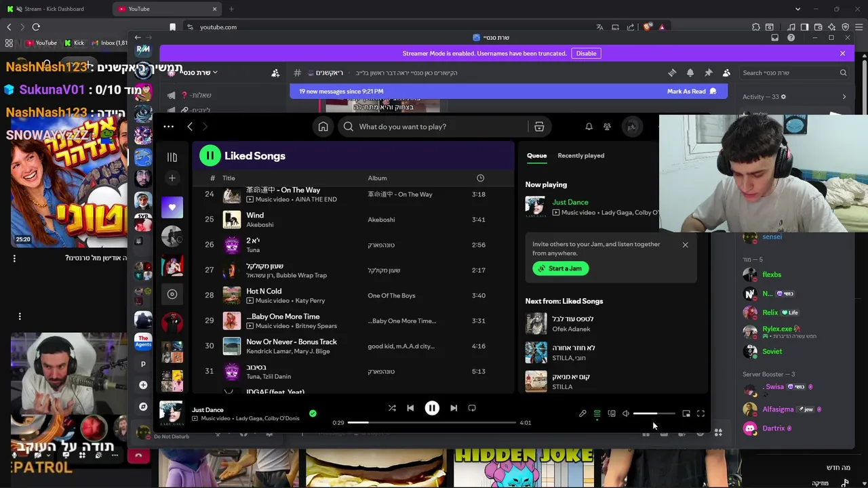The image size is (868, 488).
Task: Expand Discord Activity section arrow
Action: [x=844, y=97]
